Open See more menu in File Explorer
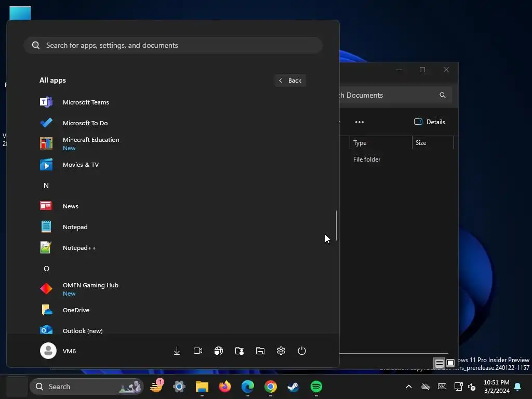 [360, 122]
